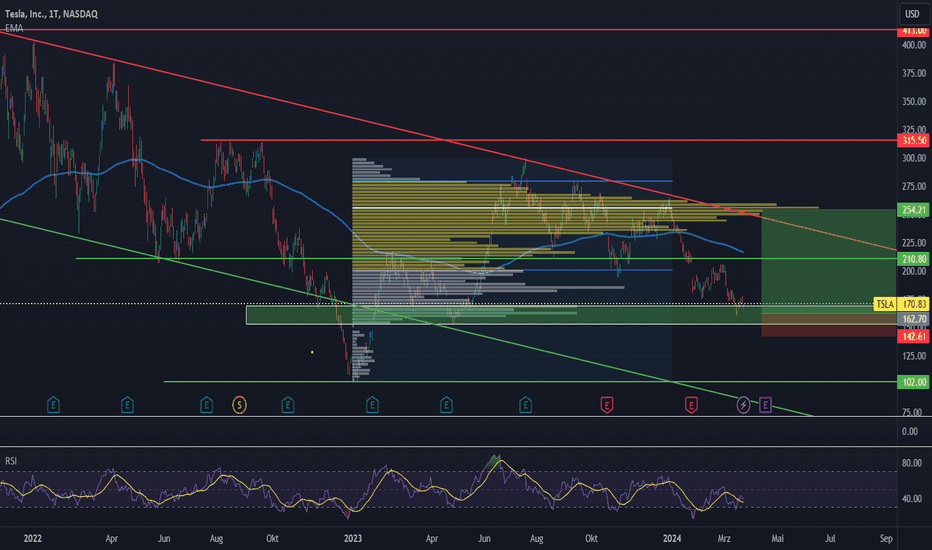Image resolution: width=932 pixels, height=550 pixels.
Task: Open the teal earnings marker from July 2023
Action: click(525, 406)
